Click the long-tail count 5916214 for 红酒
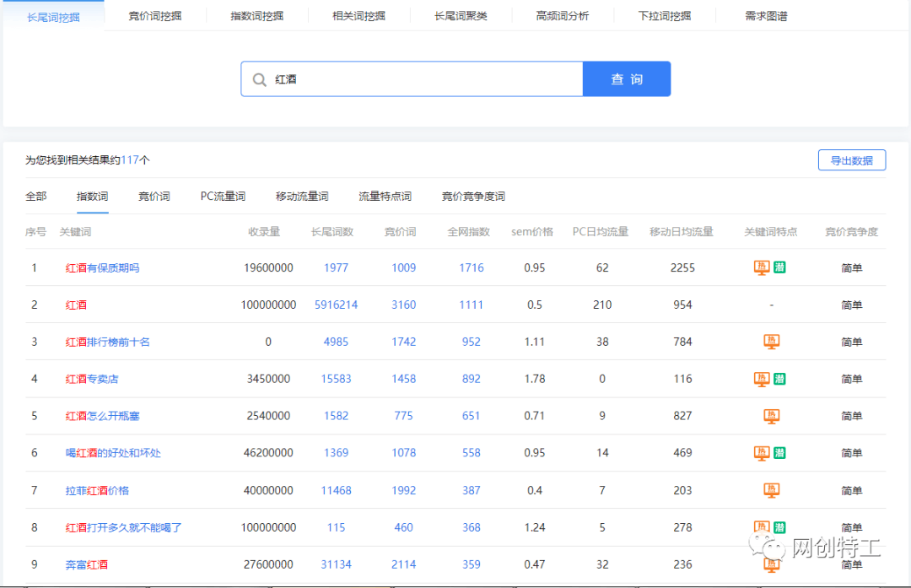Image resolution: width=911 pixels, height=588 pixels. (x=336, y=305)
